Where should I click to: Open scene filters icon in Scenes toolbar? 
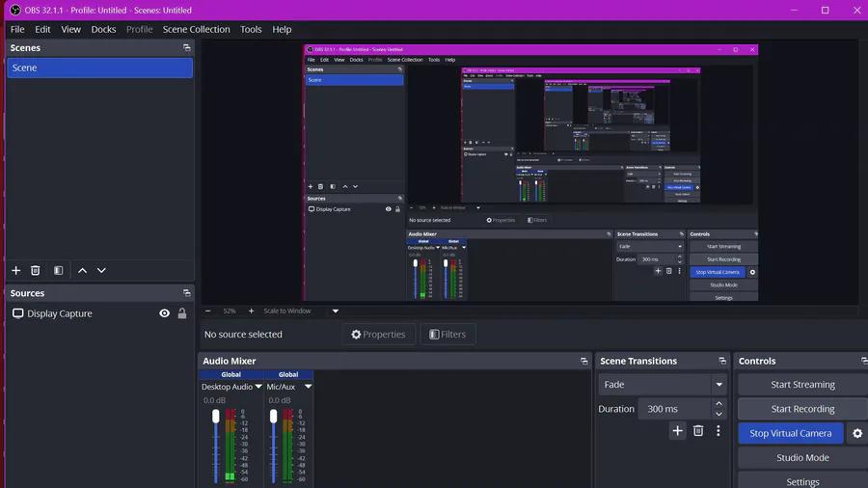pyautogui.click(x=58, y=271)
